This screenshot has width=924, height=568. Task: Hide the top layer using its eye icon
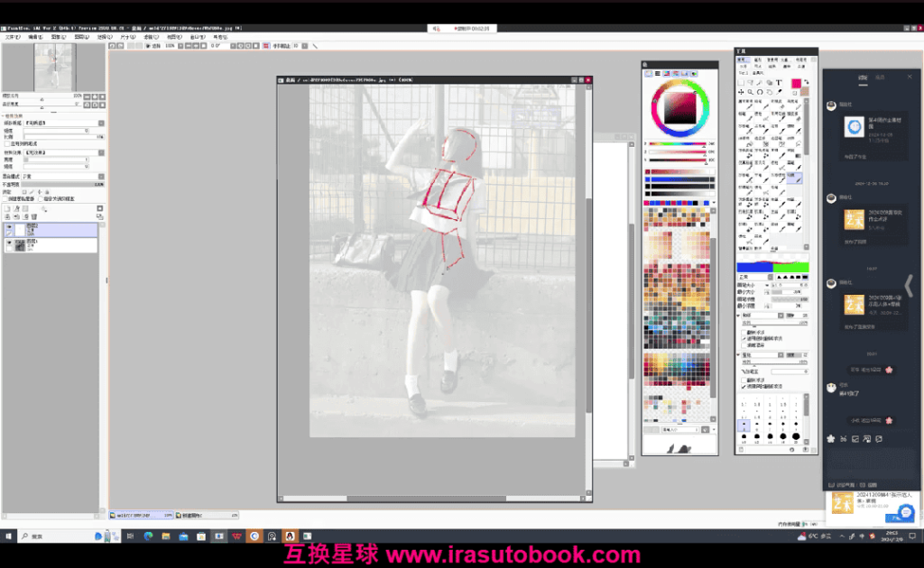(9, 226)
